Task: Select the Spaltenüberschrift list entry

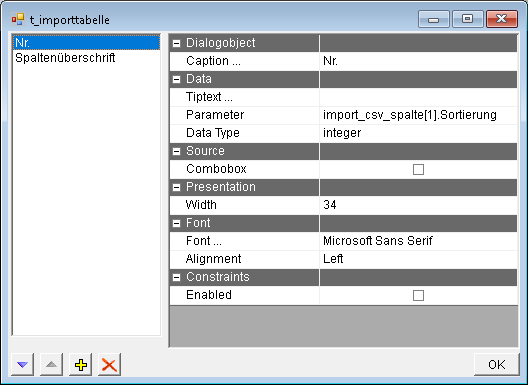Action: click(x=86, y=58)
